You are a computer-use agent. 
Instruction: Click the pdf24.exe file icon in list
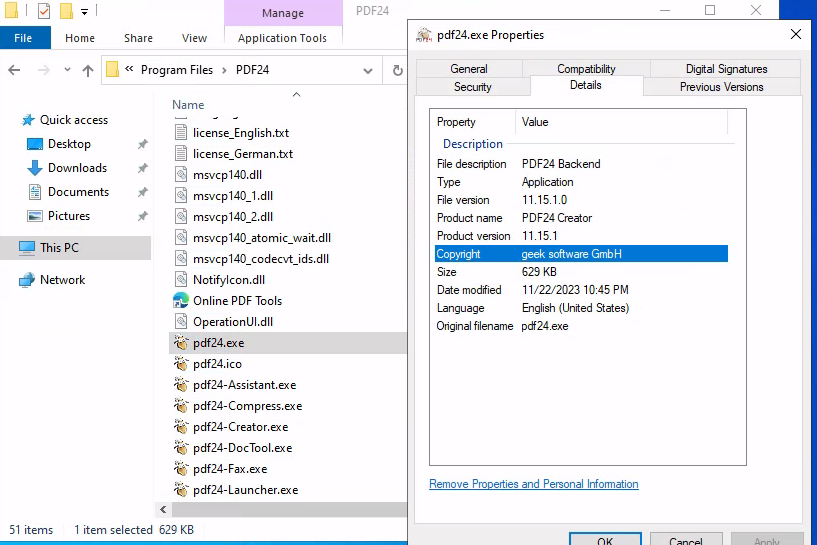click(x=181, y=343)
